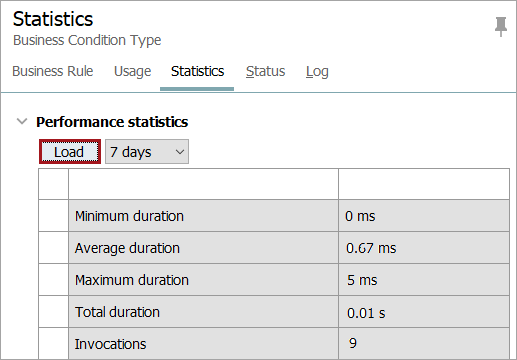Open the Log tab

coord(317,71)
